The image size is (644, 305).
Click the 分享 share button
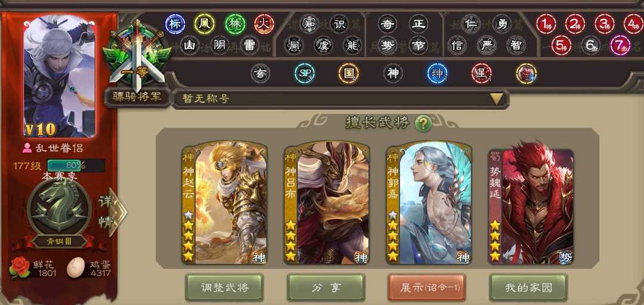pyautogui.click(x=326, y=287)
